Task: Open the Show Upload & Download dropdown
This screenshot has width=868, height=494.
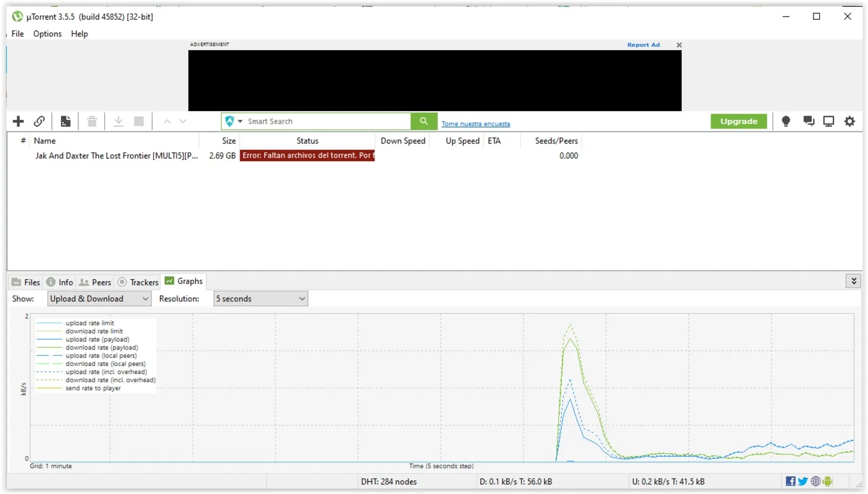Action: tap(99, 299)
